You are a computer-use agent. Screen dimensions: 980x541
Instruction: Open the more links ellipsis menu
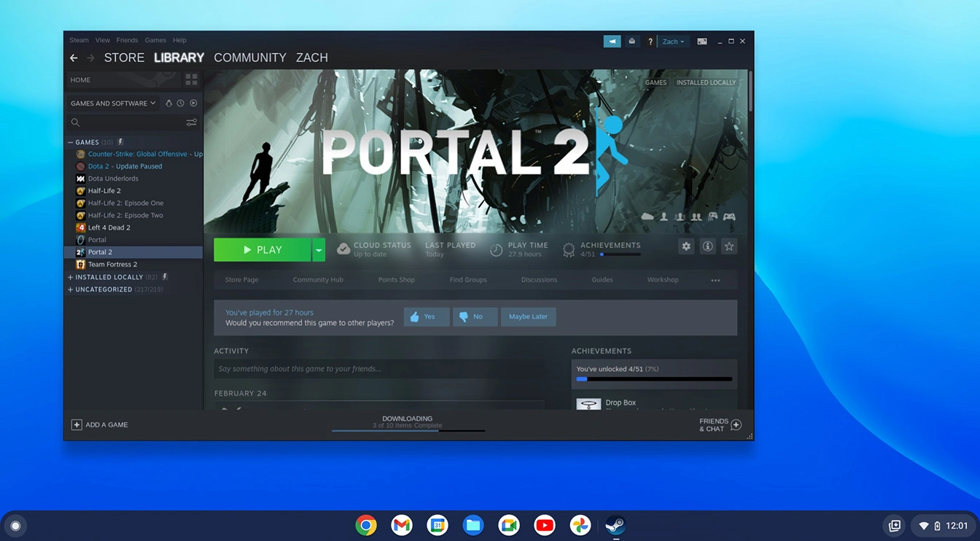pyautogui.click(x=715, y=280)
